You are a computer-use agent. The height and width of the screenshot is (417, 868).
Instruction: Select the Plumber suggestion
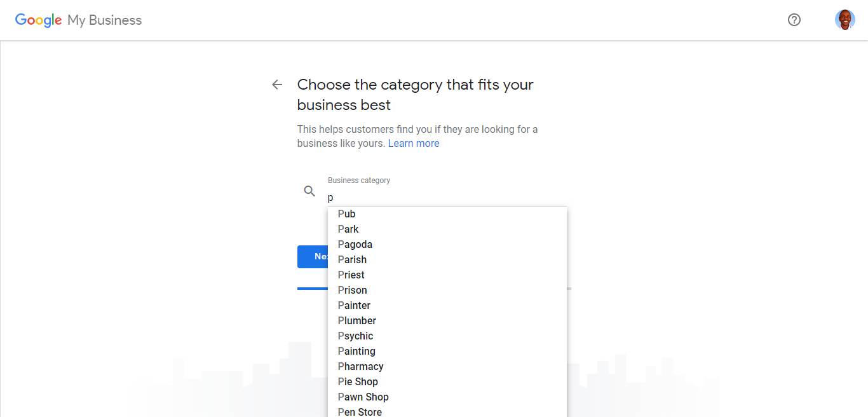tap(447, 320)
